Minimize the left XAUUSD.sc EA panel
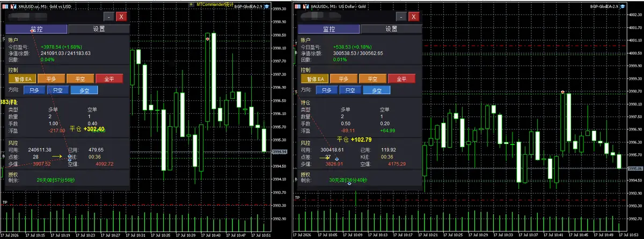 [x=109, y=17]
